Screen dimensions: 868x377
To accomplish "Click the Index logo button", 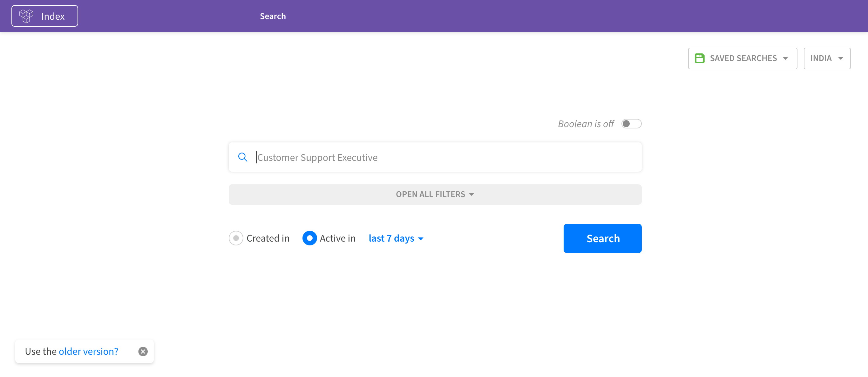I will [x=45, y=16].
